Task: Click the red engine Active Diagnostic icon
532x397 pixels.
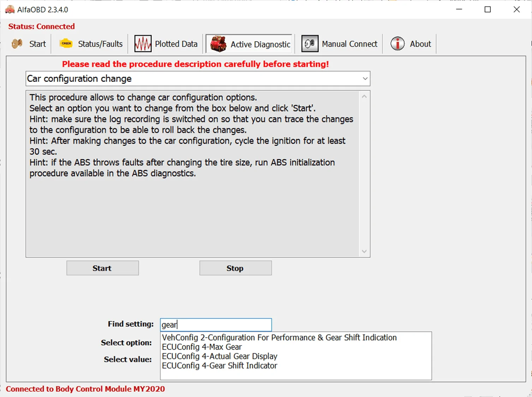Action: click(x=218, y=44)
